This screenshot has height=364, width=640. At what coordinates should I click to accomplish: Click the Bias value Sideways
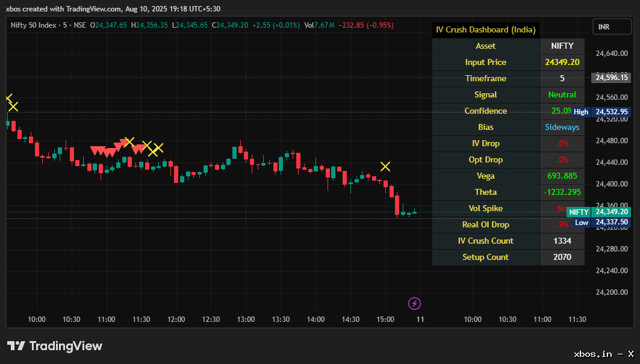(562, 127)
